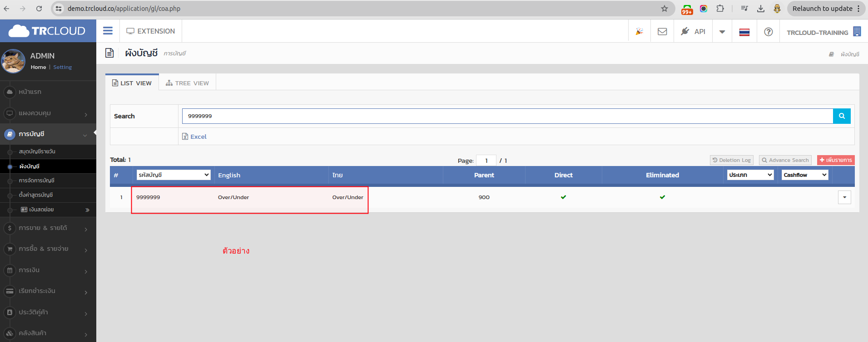Click the green extension icon with 99+ badge
Screen dimensions: 868x342
tap(687, 9)
